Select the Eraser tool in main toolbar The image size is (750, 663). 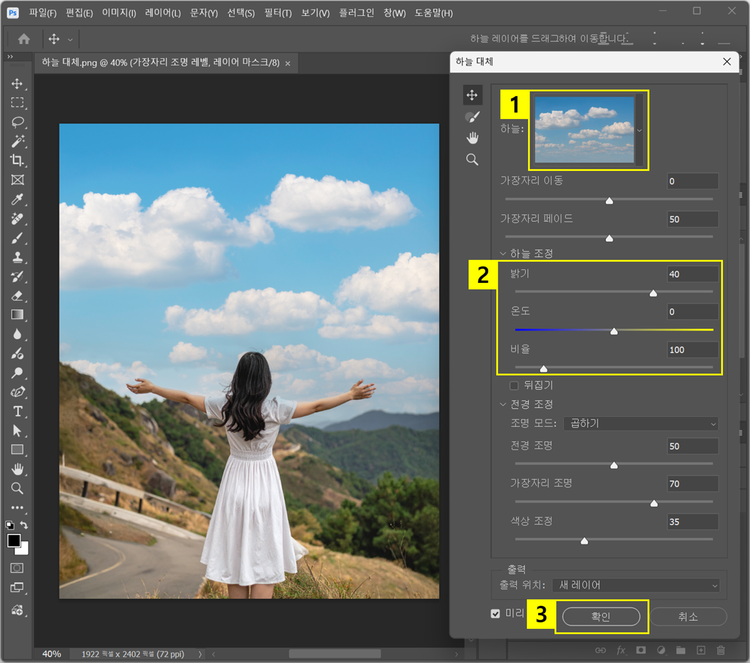pos(17,296)
